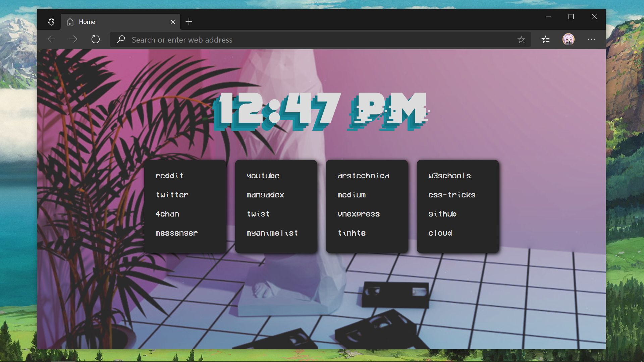This screenshot has height=362, width=644.
Task: Click the search magnifier in the address bar
Action: (x=121, y=40)
